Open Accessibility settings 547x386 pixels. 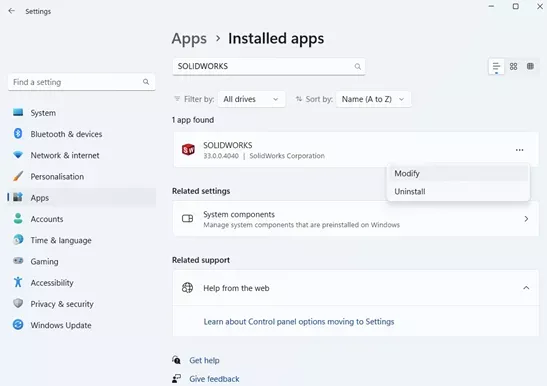81,283
